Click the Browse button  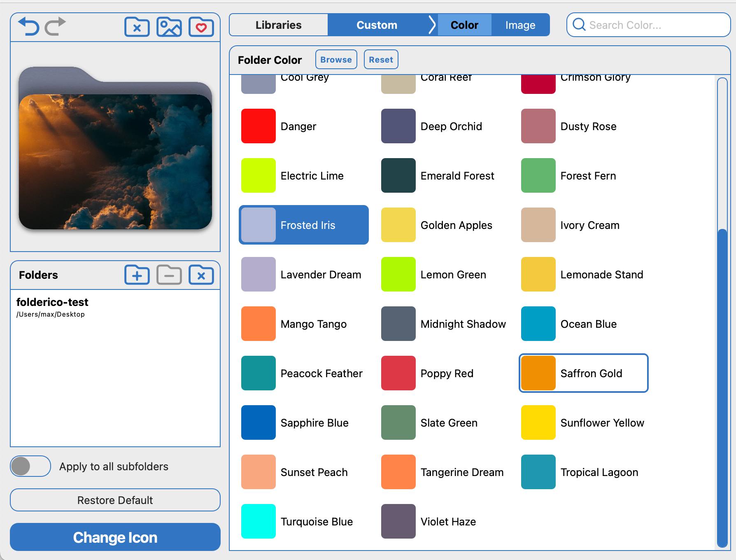coord(336,60)
